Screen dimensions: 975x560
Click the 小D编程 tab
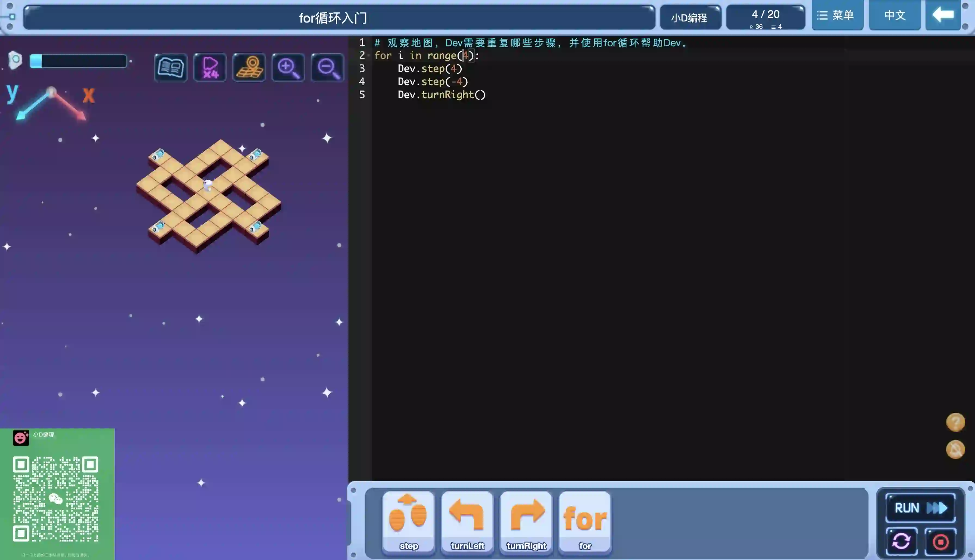point(690,18)
